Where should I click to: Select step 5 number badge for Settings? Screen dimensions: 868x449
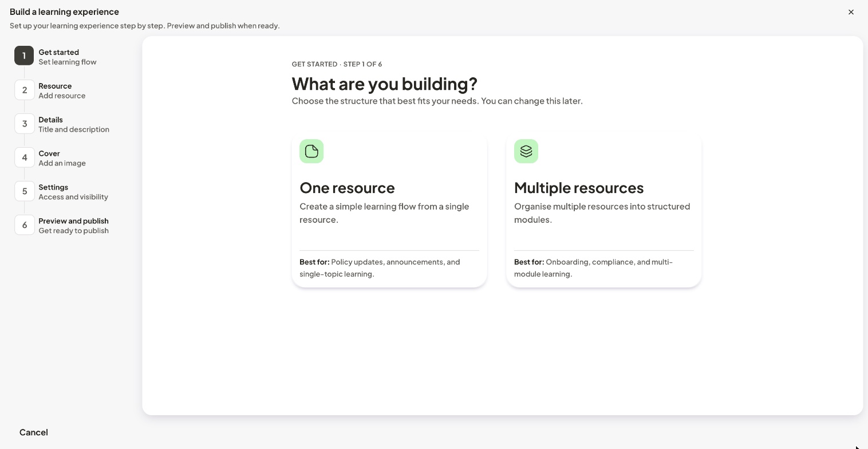pos(25,191)
